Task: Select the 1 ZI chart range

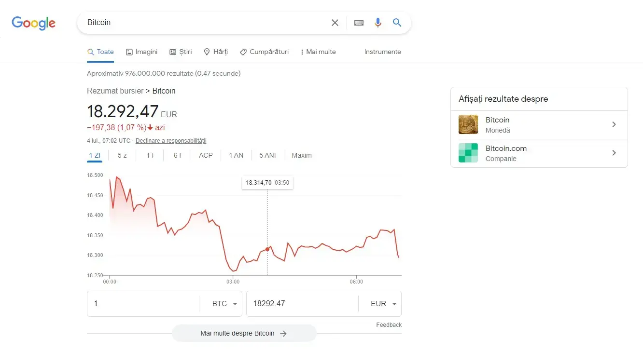Action: [95, 155]
